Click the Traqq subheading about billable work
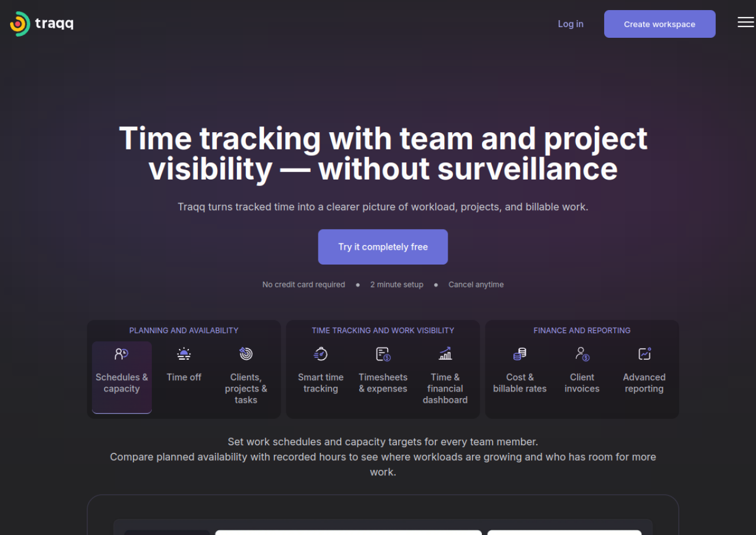 point(383,207)
